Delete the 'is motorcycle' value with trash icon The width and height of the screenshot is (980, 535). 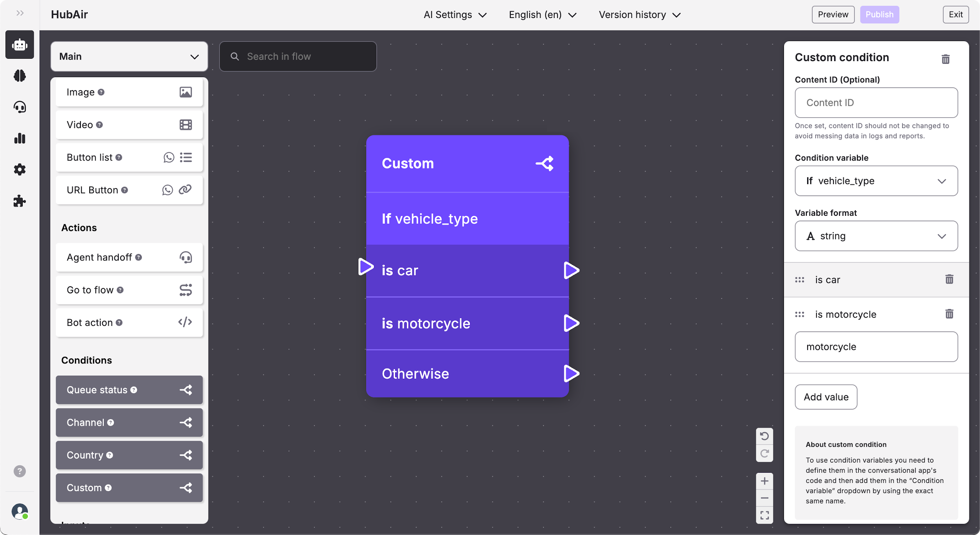pos(949,314)
